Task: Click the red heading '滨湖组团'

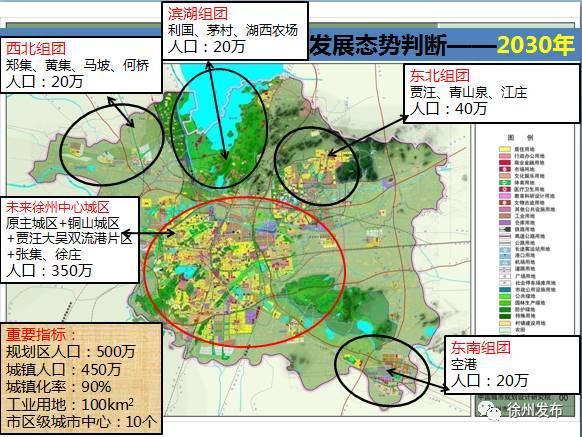Action: coord(198,14)
